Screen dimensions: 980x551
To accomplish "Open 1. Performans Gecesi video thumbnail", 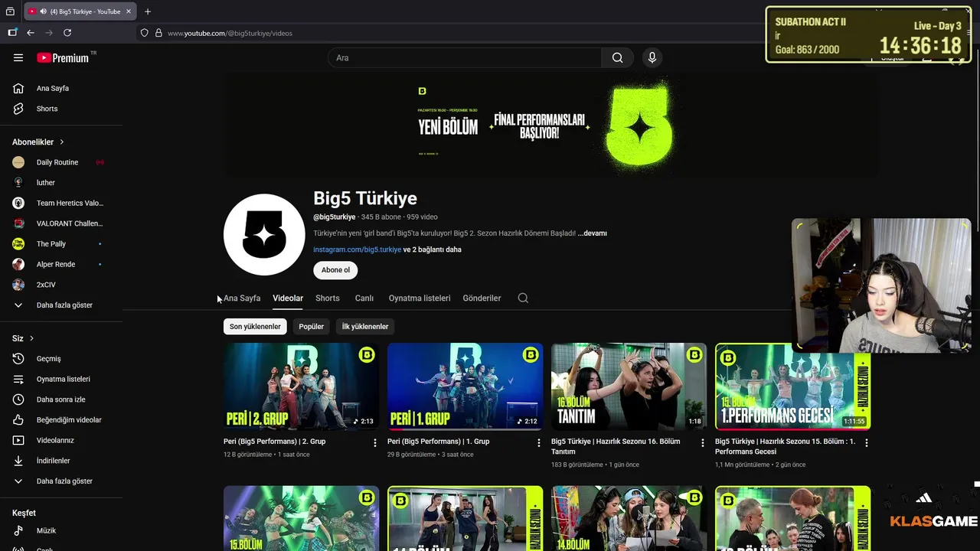I will pos(792,386).
